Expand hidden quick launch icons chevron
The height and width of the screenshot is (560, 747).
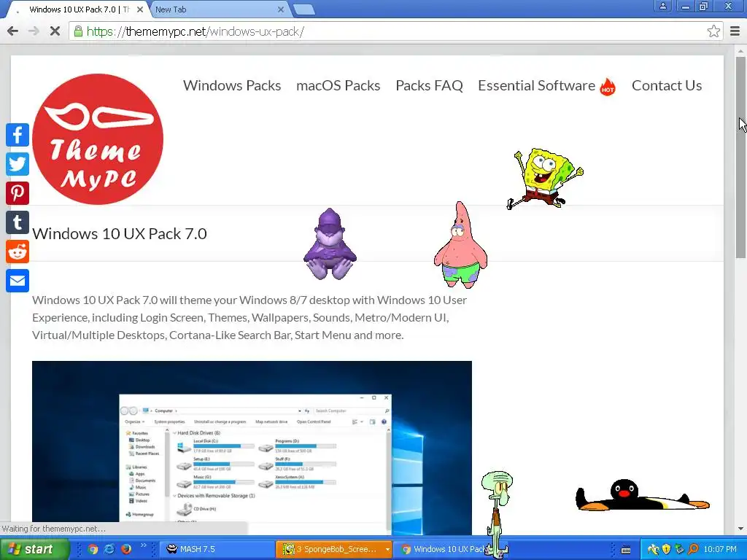[x=143, y=545]
